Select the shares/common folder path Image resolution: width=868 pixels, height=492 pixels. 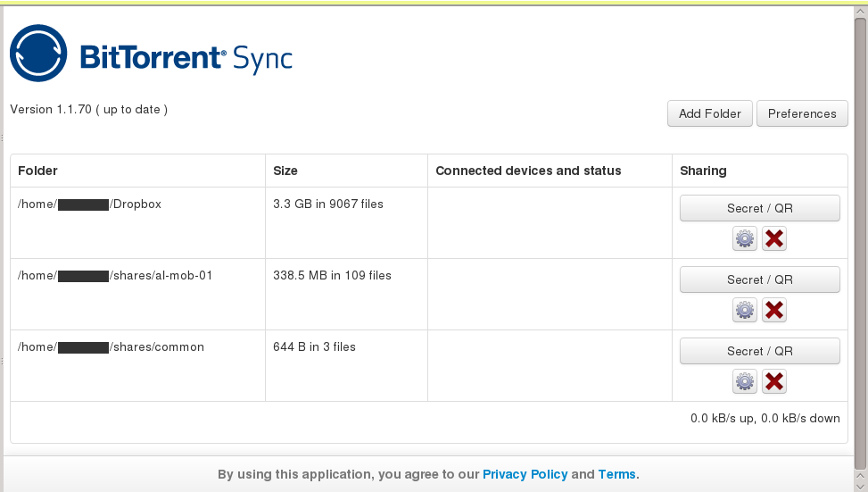(111, 347)
